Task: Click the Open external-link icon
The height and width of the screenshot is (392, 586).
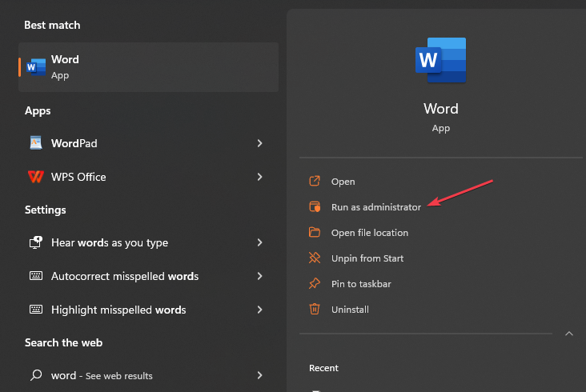Action: click(315, 181)
